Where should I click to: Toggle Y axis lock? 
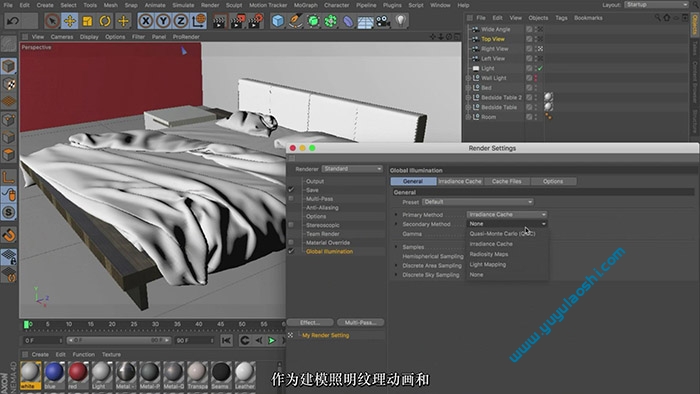[x=163, y=21]
